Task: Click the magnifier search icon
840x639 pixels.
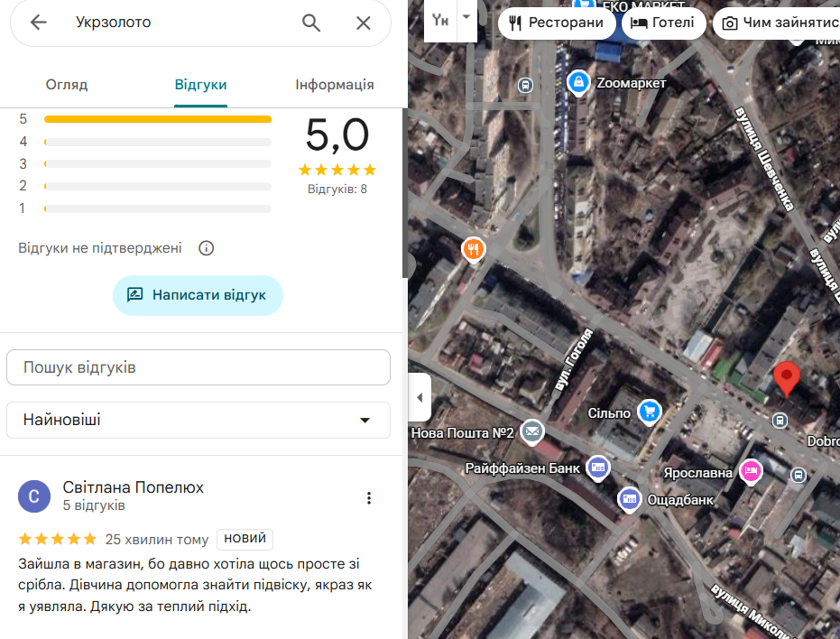Action: click(311, 23)
